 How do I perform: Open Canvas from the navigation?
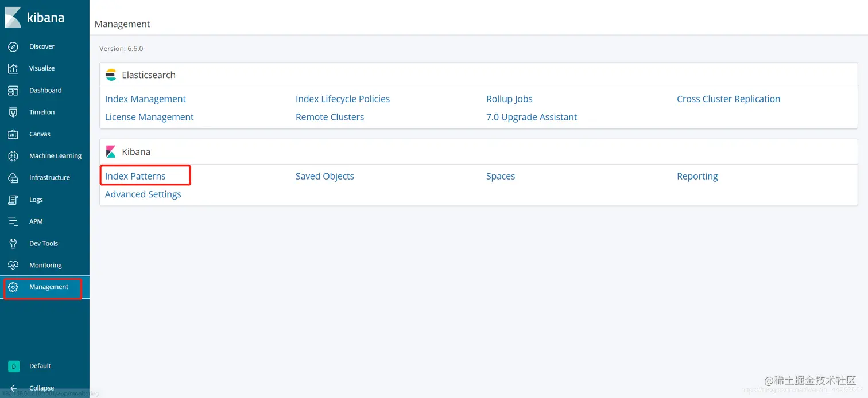pos(40,134)
